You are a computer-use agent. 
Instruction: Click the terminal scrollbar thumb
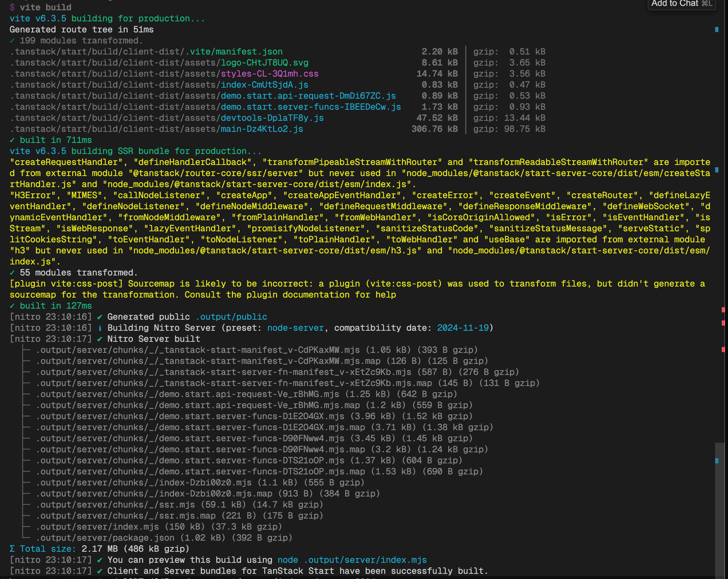click(720, 510)
